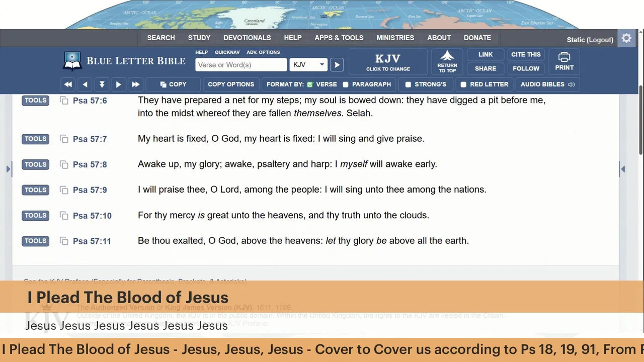Open the ABOUT menu
The width and height of the screenshot is (644, 362).
[x=439, y=38]
